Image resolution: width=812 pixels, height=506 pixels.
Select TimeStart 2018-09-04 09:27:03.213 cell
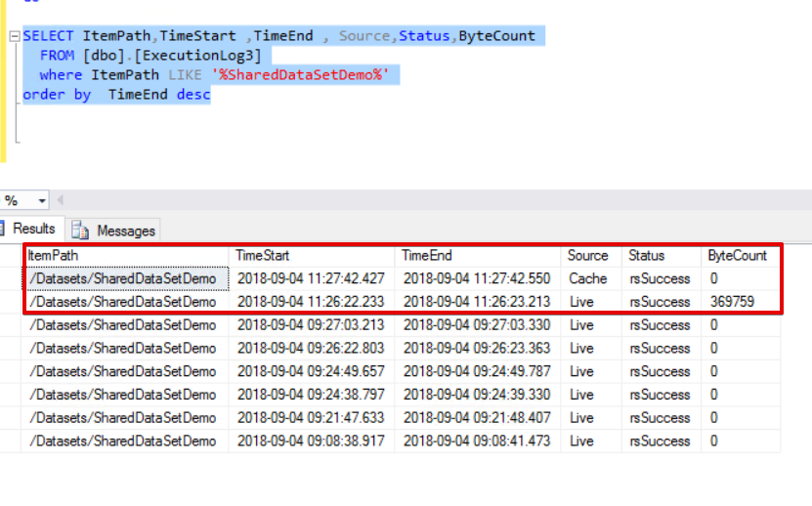point(312,324)
